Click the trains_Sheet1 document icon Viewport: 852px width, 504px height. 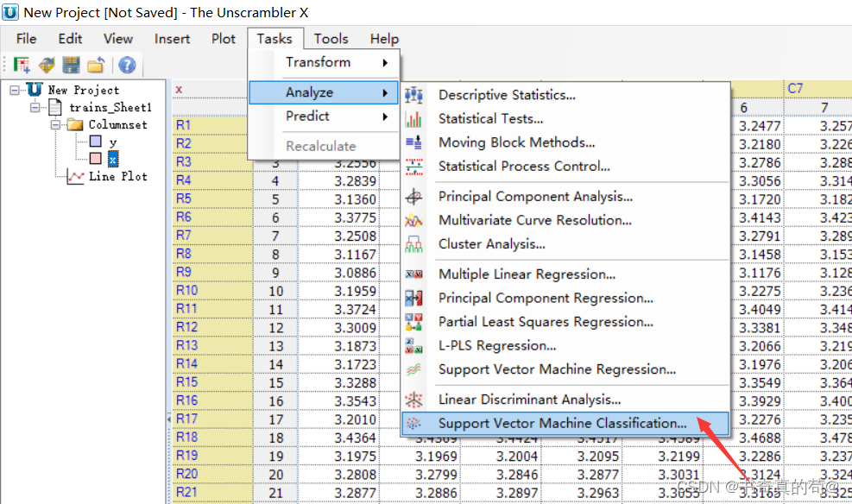click(x=55, y=107)
